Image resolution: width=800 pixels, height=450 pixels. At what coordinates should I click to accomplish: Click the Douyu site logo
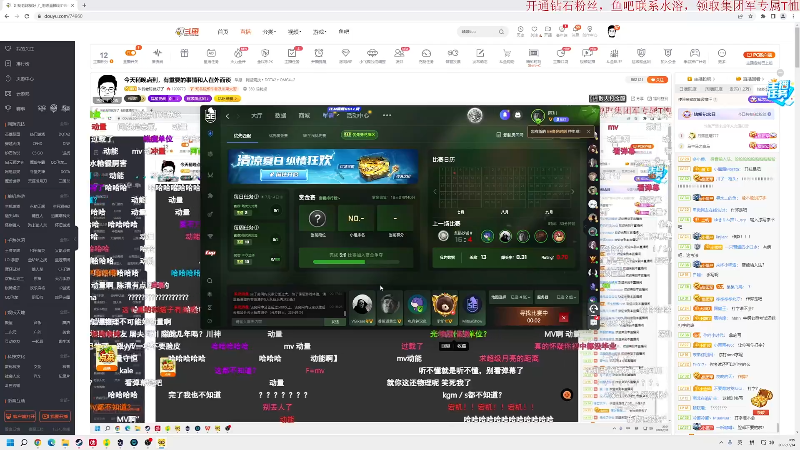point(187,32)
